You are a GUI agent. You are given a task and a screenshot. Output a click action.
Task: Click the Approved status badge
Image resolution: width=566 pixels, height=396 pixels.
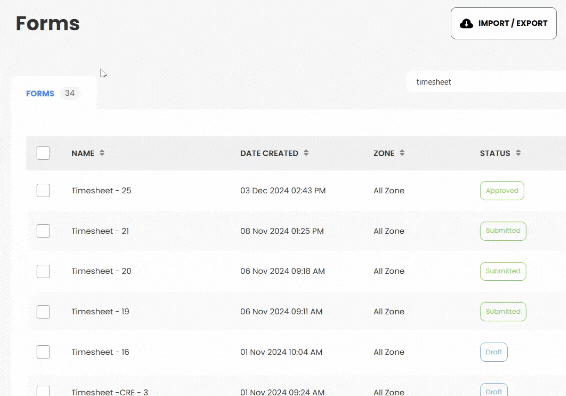point(502,191)
